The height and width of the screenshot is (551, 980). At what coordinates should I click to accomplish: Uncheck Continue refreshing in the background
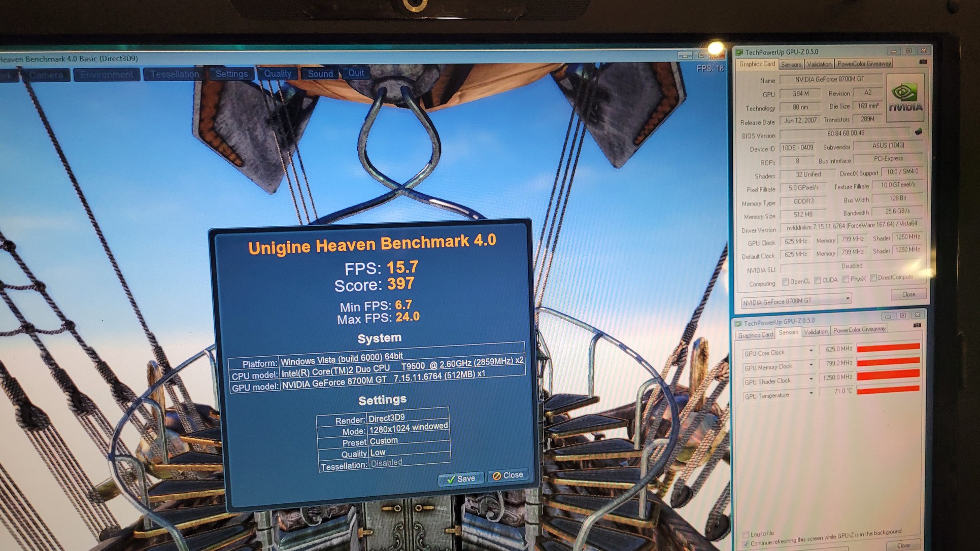click(746, 543)
